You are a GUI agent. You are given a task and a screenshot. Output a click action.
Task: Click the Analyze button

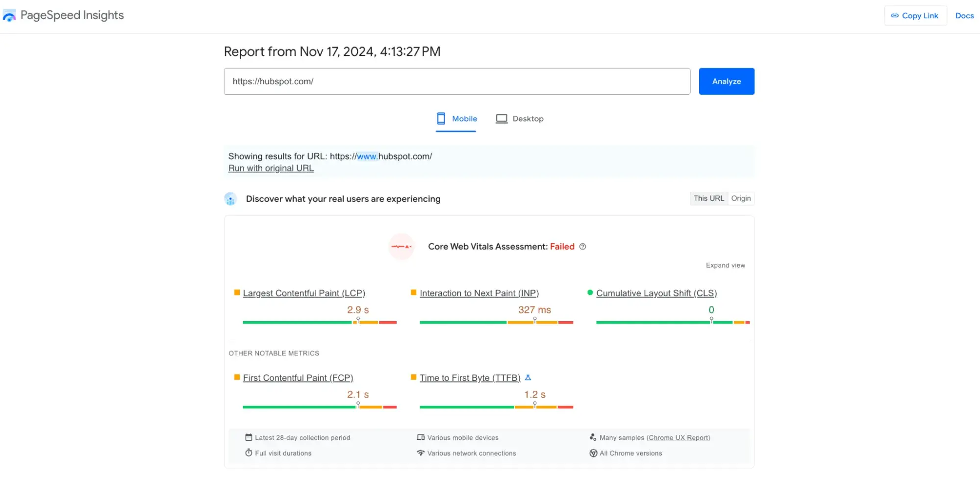point(727,81)
